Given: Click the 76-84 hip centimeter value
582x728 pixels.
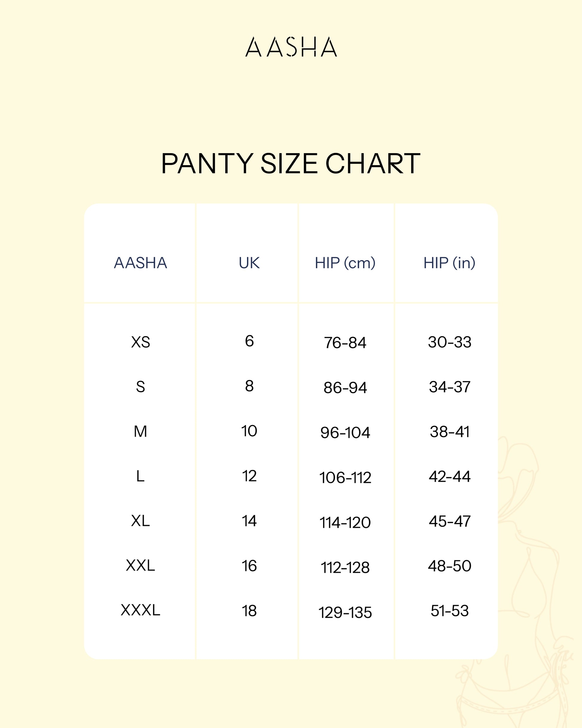Looking at the screenshot, I should point(345,343).
